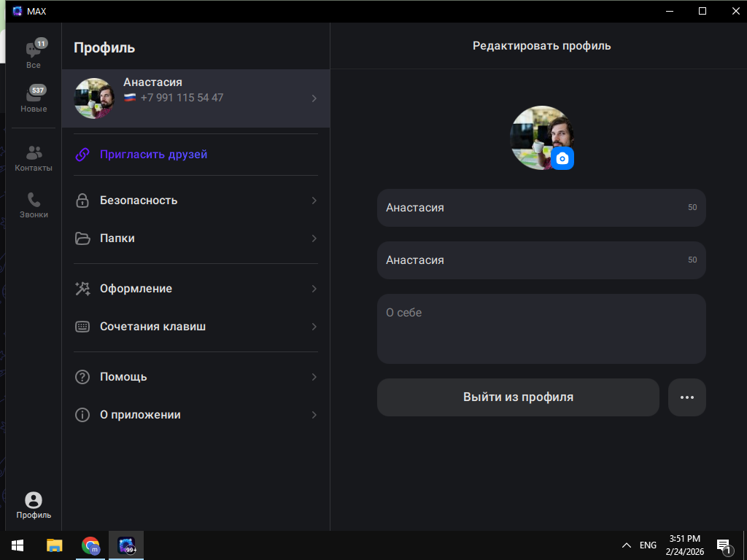Screen dimensions: 747x560
Task: Click the first name field Анастасия
Action: click(541, 208)
